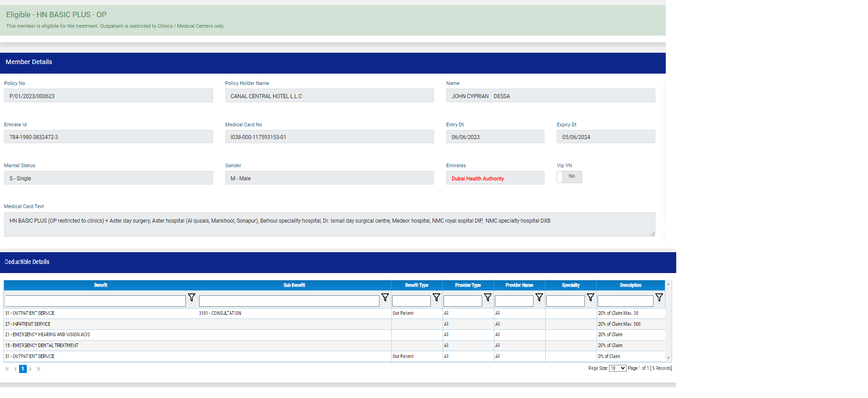Select page 1 in the pager
This screenshot has height=398, width=868.
23,369
